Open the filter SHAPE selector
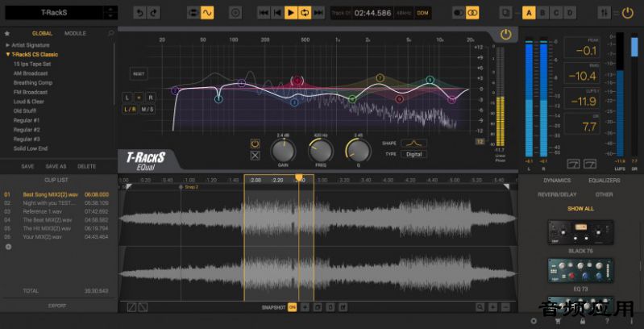This screenshot has height=329, width=644. point(414,143)
